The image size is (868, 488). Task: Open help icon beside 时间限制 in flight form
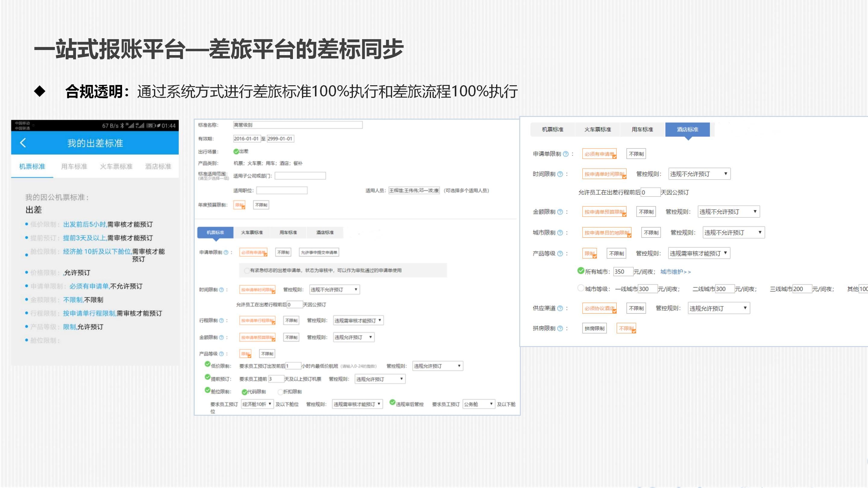coord(222,289)
